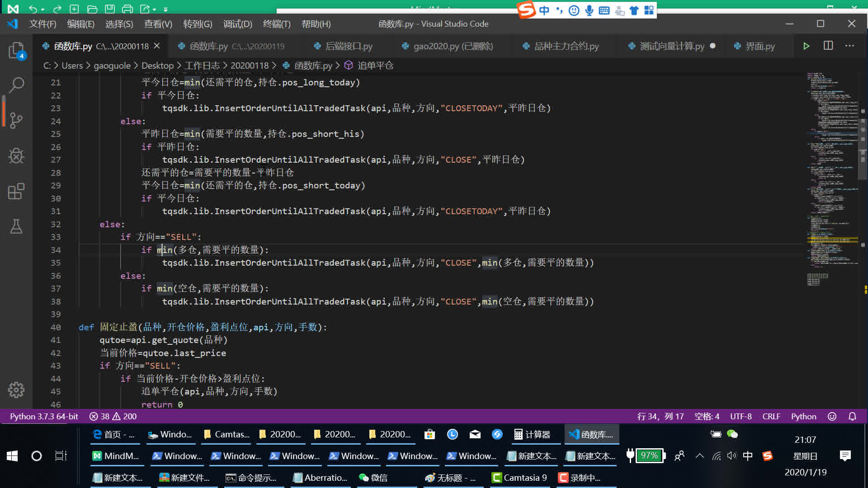
Task: Open the Test flask view
Action: tap(16, 226)
